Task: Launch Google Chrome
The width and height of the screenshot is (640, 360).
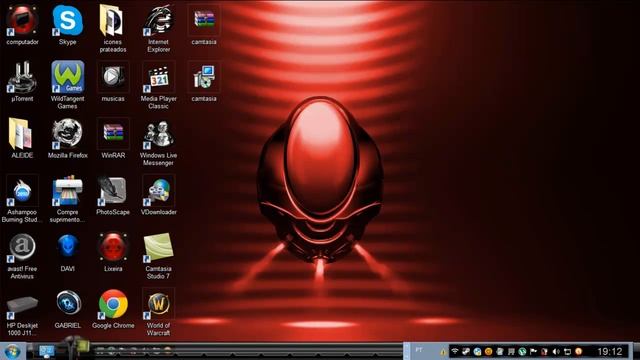Action: click(x=113, y=308)
